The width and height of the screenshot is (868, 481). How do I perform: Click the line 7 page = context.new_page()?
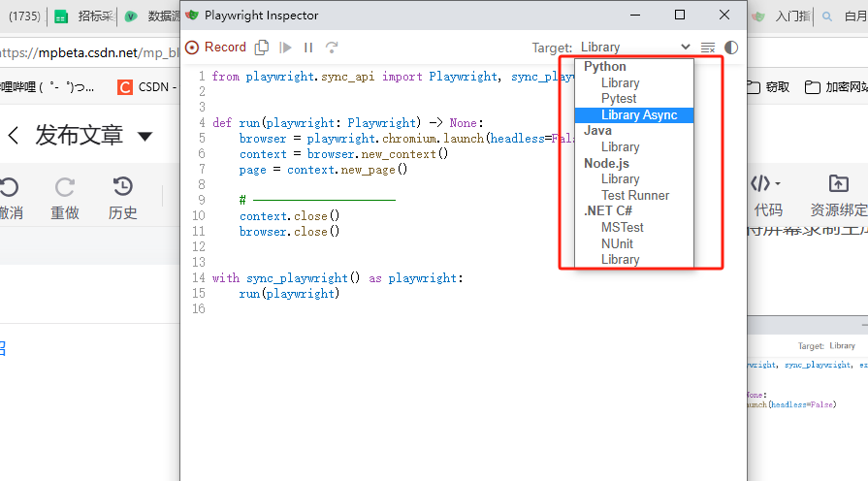point(323,170)
